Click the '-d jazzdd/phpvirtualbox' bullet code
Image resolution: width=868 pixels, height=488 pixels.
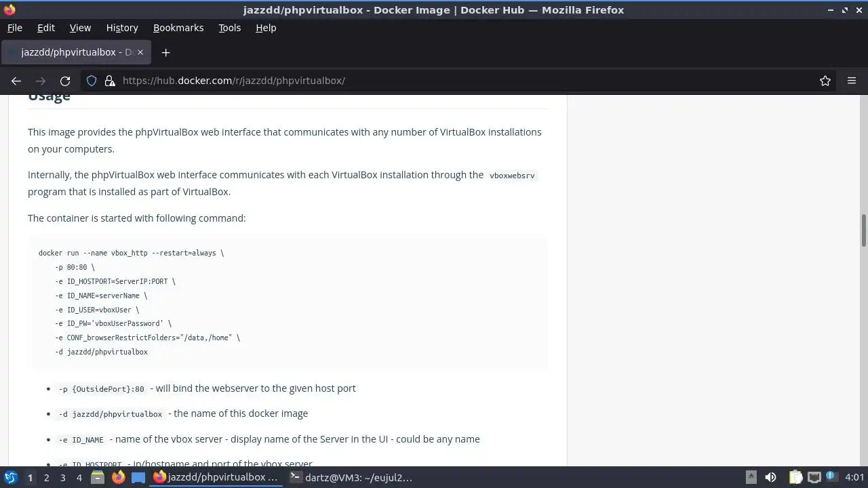(x=111, y=414)
